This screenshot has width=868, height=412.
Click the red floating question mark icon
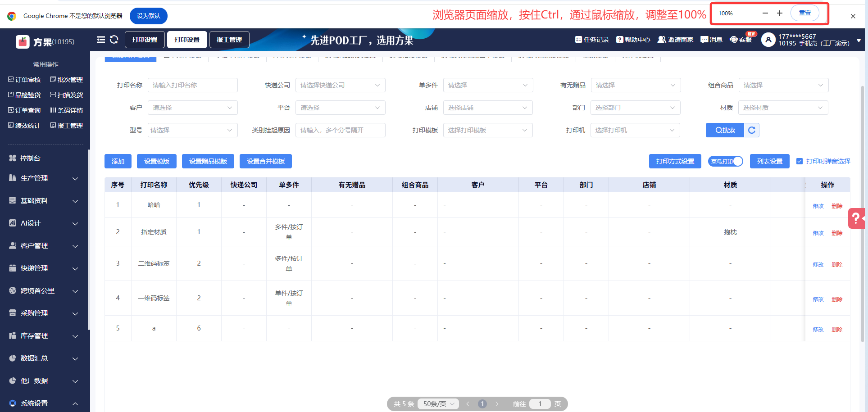[856, 219]
